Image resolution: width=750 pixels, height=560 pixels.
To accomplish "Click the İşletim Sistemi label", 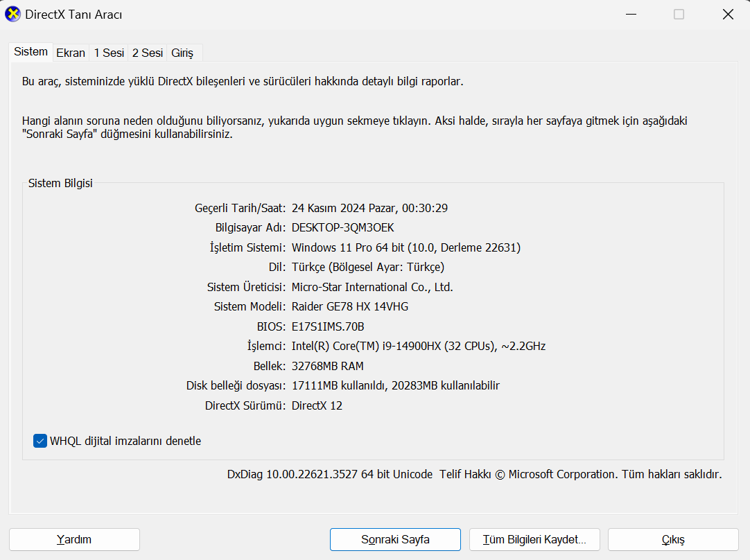I will [x=247, y=247].
